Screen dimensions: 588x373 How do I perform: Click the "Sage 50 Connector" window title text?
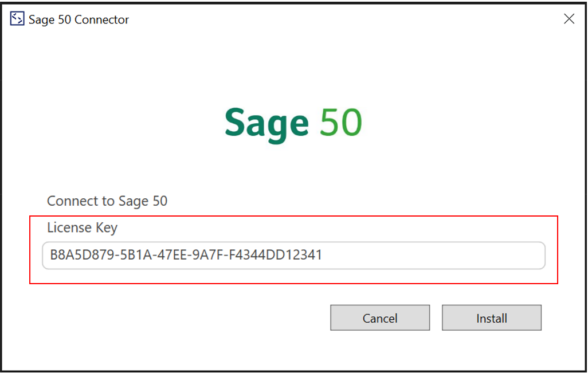tap(79, 19)
